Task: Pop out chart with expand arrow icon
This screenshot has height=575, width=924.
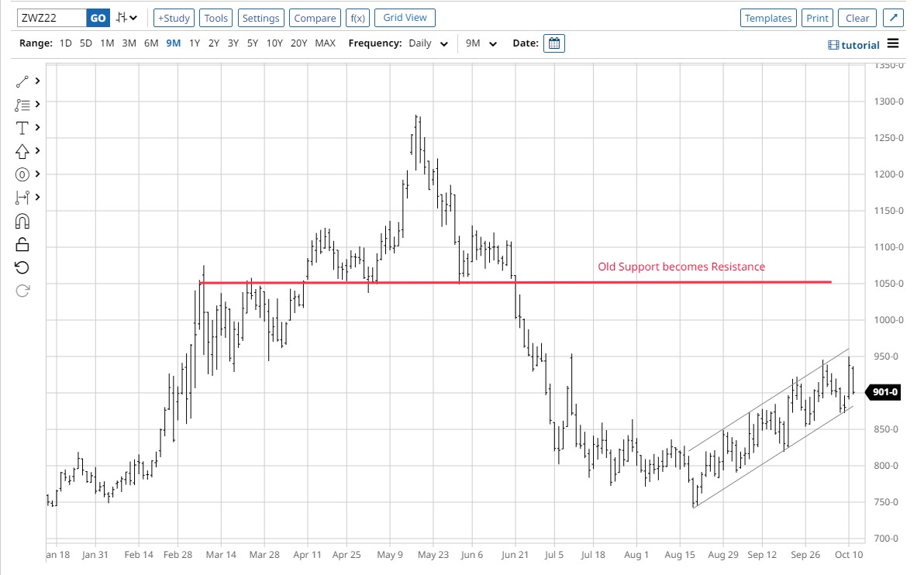Action: 893,18
